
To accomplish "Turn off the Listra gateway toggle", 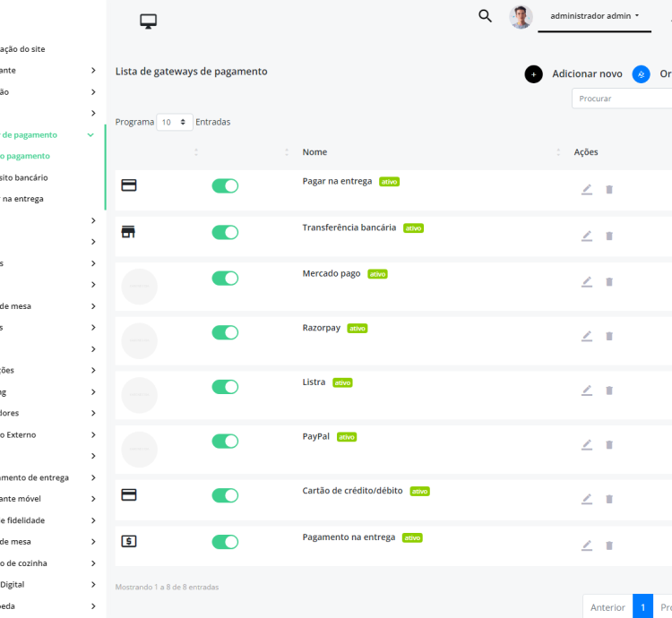I will point(225,387).
